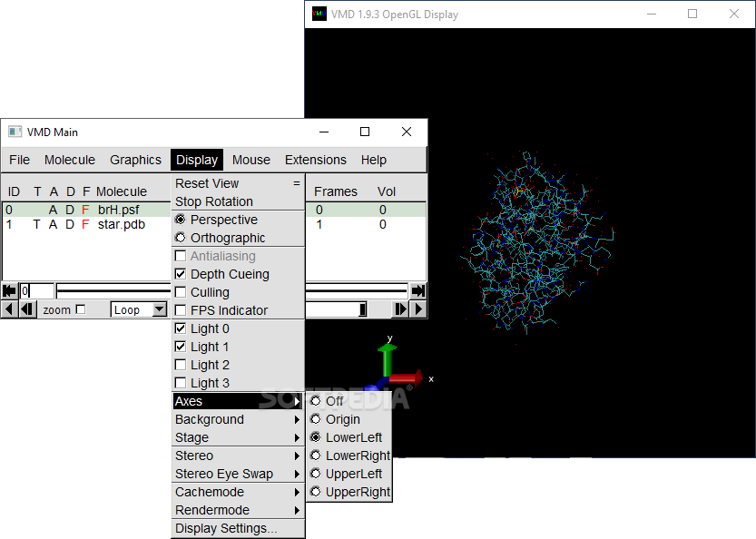Minimize the VMD Main window
This screenshot has height=539, width=756.
pos(324,132)
